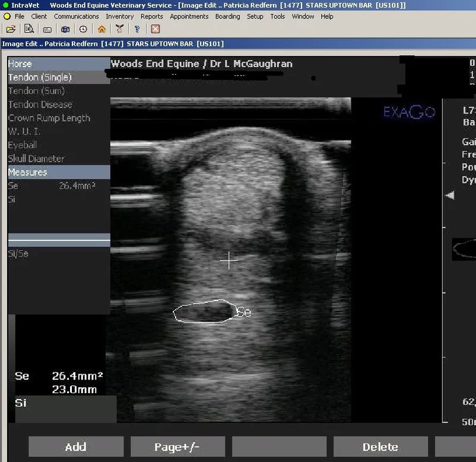Viewport: 476px width, 462px height.
Task: Open the Communications menu
Action: pos(76,17)
